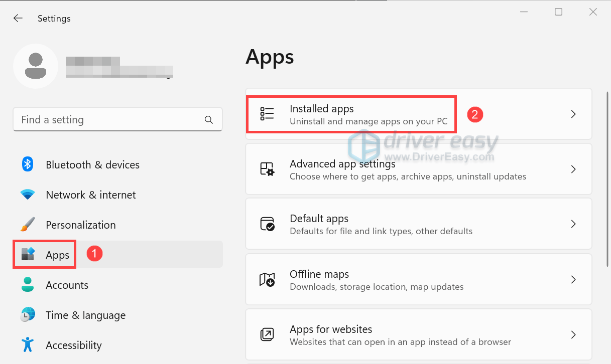Open the Installed apps text link
The width and height of the screenshot is (611, 364).
(322, 109)
